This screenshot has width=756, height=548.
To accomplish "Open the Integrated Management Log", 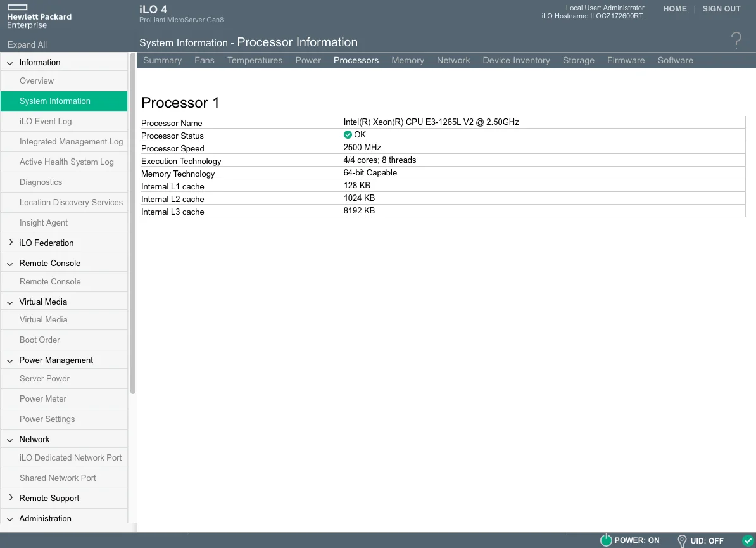I will [x=64, y=142].
